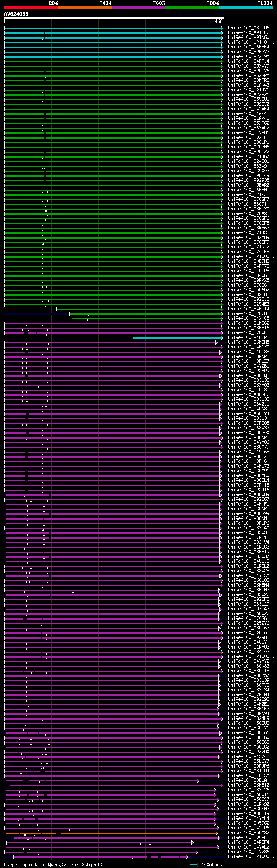The width and height of the screenshot is (277, 868).
Task: Open hit UniRef100_A8JID6
Action: point(248,28)
